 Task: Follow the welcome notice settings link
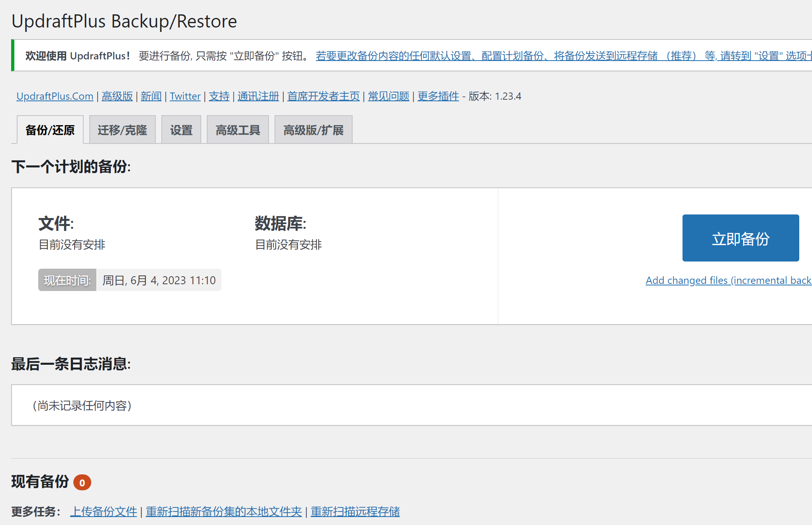[564, 56]
